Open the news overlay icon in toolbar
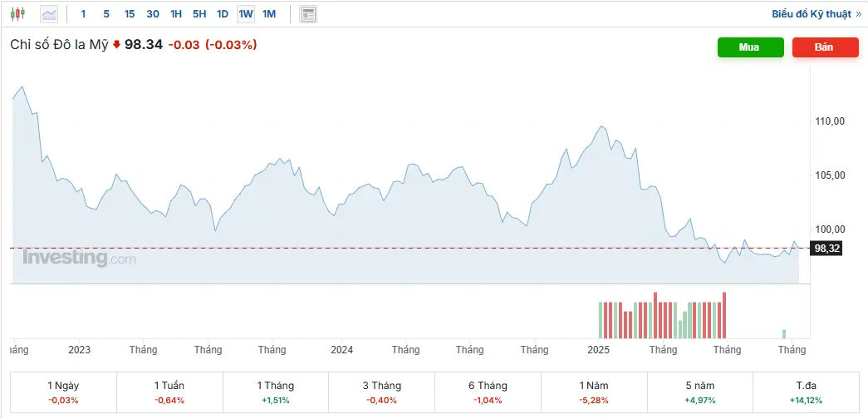This screenshot has height=419, width=868. coord(309,14)
